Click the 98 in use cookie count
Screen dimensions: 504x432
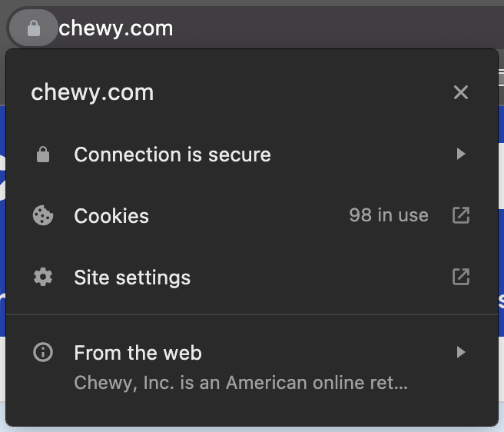389,215
